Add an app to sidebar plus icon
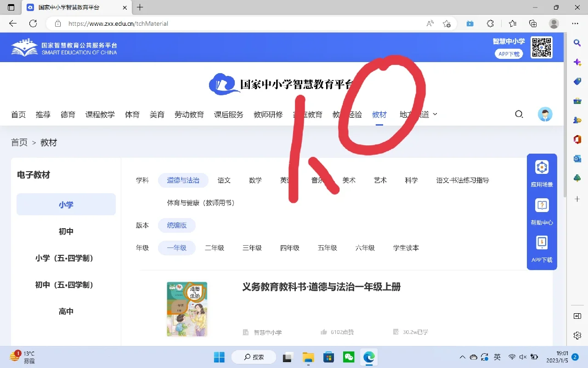Viewport: 588px width, 368px height. click(x=577, y=199)
